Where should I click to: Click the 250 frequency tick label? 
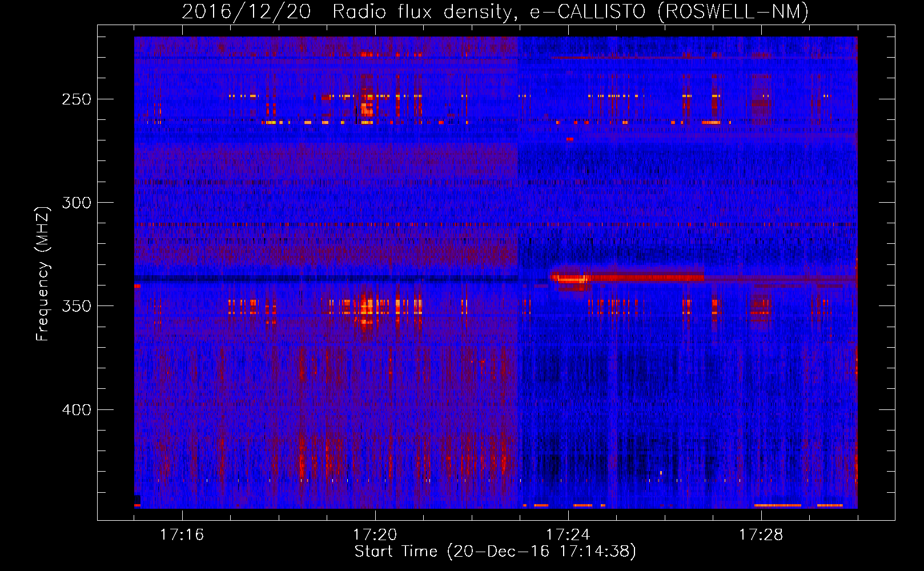(x=77, y=99)
